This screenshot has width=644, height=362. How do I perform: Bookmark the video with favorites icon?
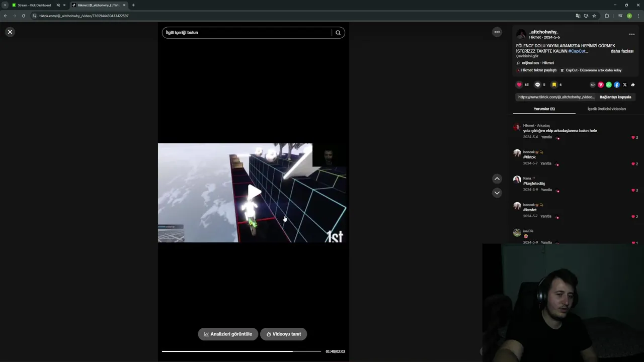tap(554, 84)
